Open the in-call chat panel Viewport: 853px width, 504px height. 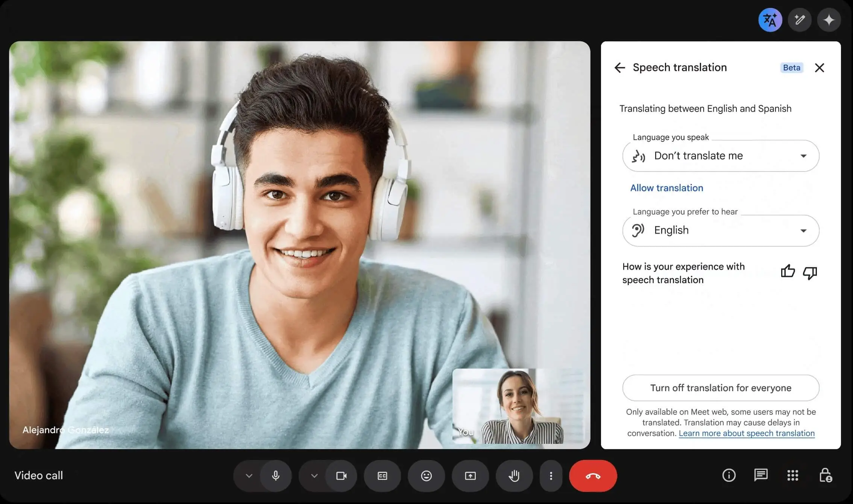761,475
